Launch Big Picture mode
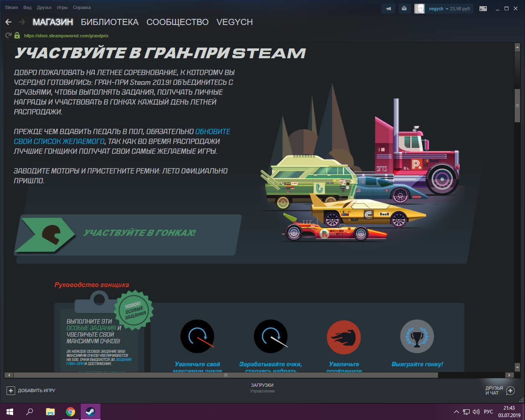 coord(483,9)
